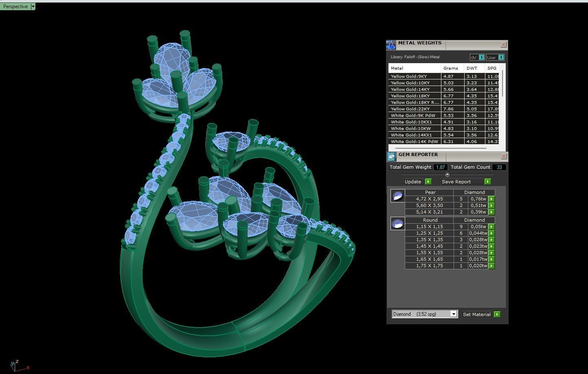Click the SPG column header
The height and width of the screenshot is (374, 588).
(492, 68)
